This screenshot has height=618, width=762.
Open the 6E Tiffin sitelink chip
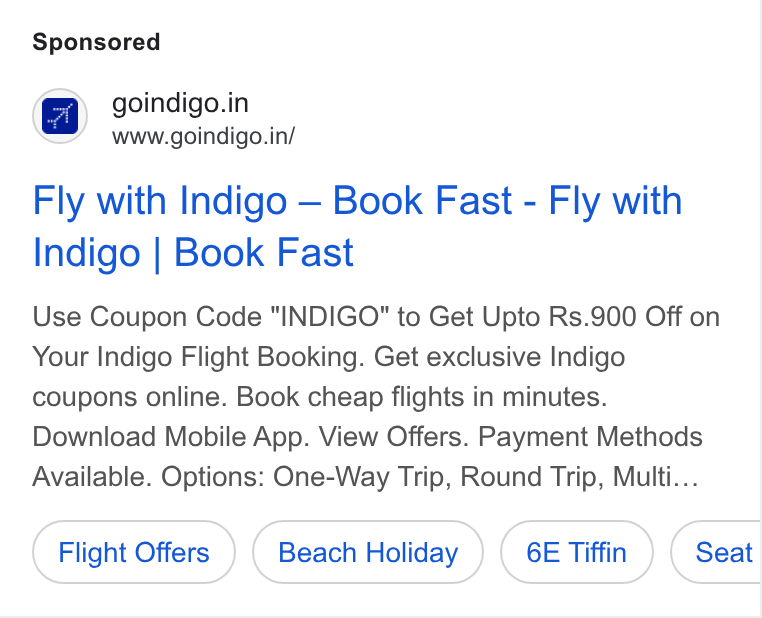pyautogui.click(x=576, y=552)
